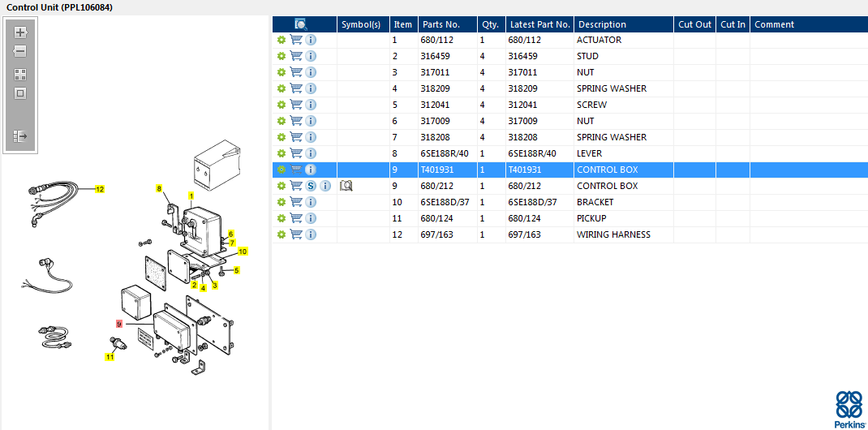Image resolution: width=868 pixels, height=430 pixels.
Task: Click the Cut In column header
Action: point(733,24)
